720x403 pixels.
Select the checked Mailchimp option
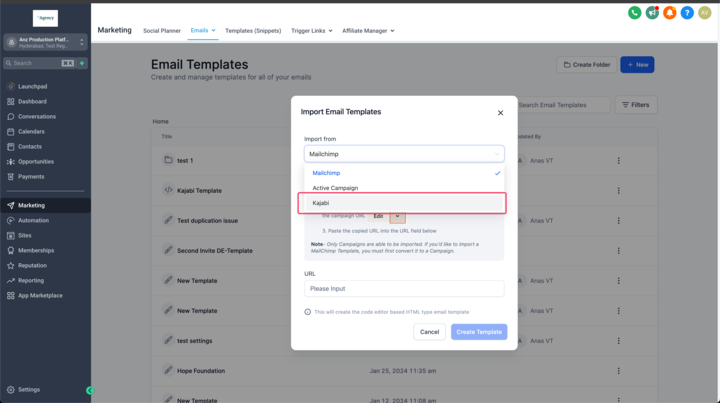tap(404, 173)
